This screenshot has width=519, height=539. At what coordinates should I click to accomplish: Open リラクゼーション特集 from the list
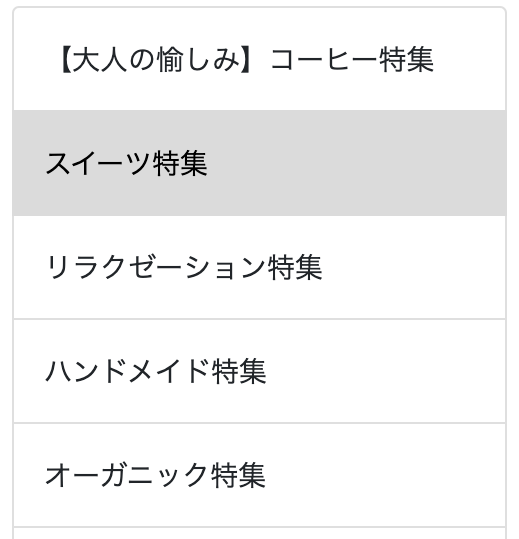pos(260,267)
